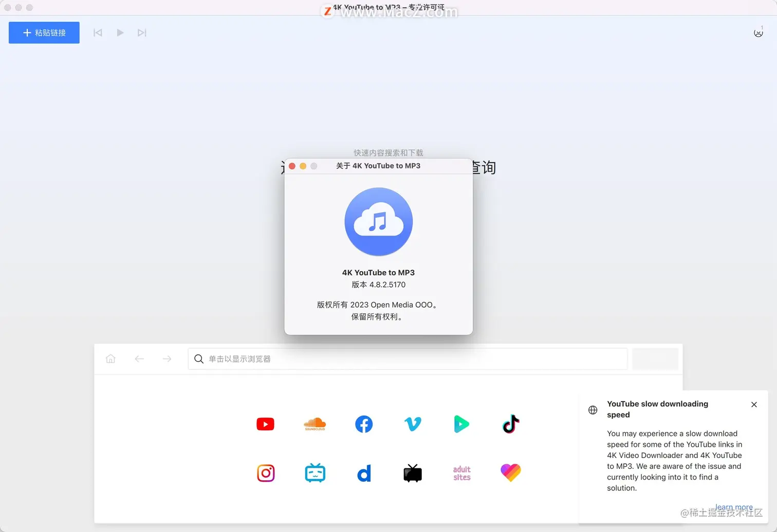
Task: Open the green play-arrow site shortcut
Action: (x=461, y=424)
